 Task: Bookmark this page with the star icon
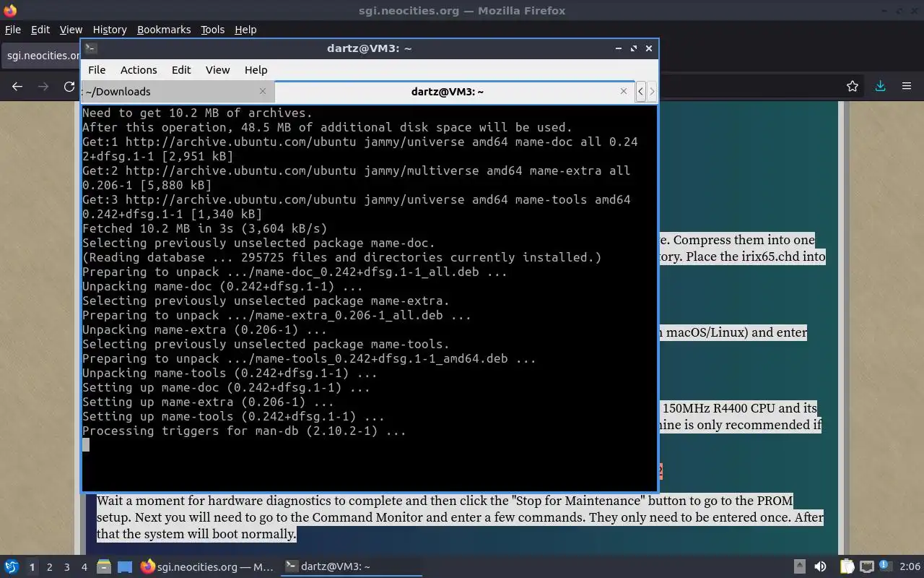(853, 87)
